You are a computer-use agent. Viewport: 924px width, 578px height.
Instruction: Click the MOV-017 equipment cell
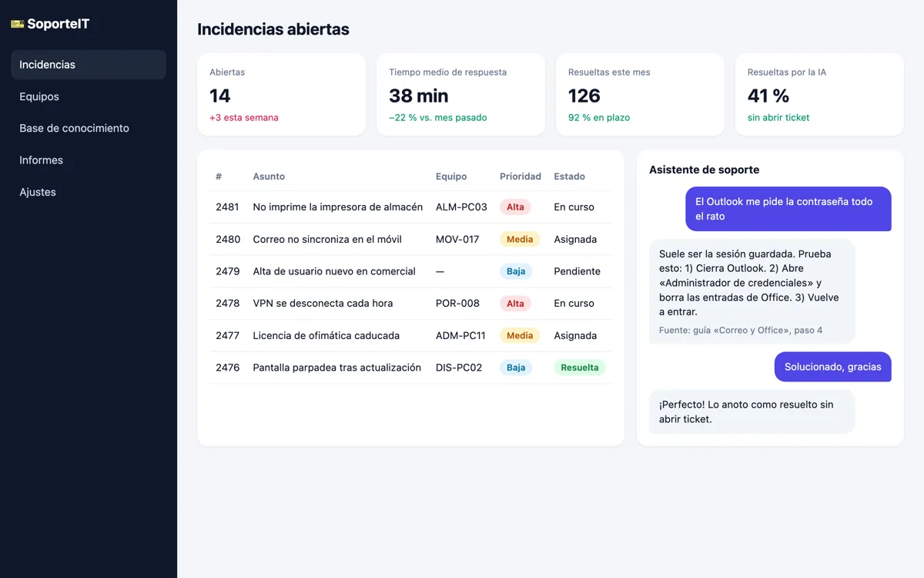coord(457,240)
